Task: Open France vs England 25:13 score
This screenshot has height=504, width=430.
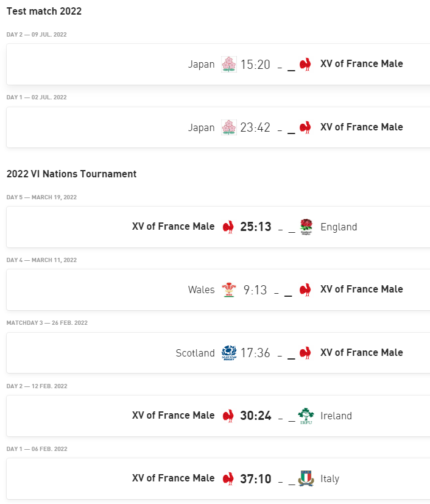Action: (255, 227)
